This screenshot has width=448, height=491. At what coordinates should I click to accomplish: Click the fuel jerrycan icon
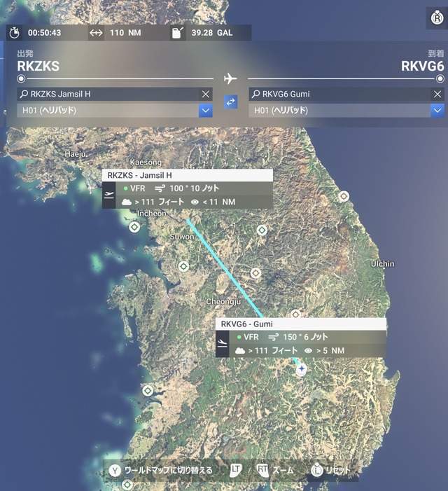[177, 32]
